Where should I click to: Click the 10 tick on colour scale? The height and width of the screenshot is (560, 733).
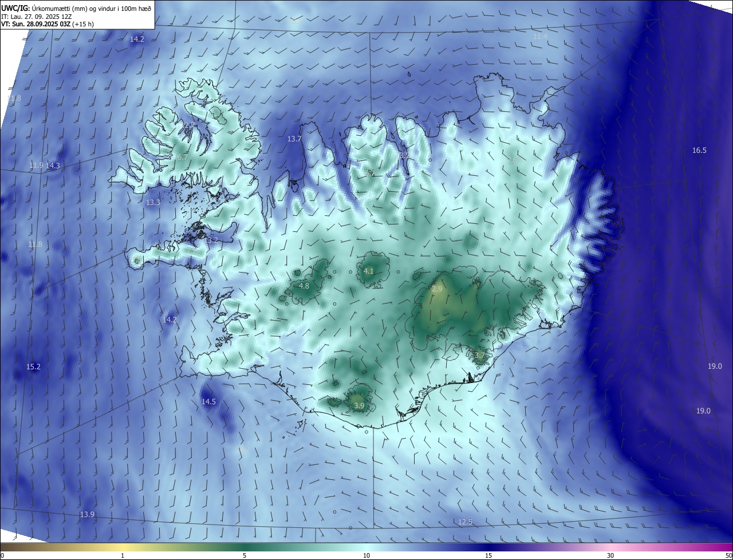tap(366, 555)
